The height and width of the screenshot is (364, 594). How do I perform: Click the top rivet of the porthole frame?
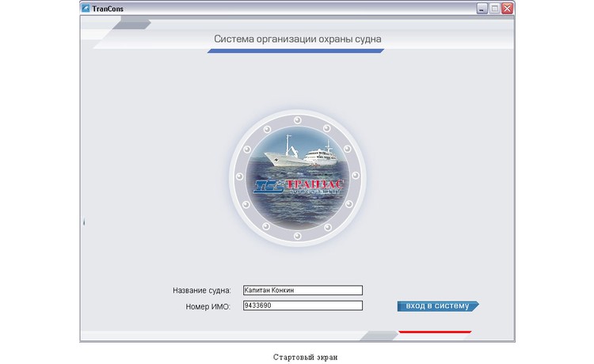click(298, 119)
